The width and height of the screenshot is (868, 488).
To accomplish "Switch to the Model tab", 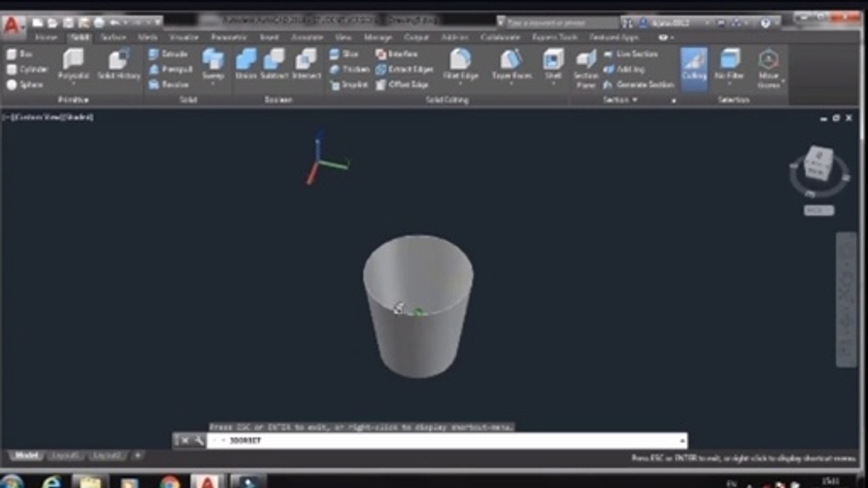I will (x=26, y=455).
